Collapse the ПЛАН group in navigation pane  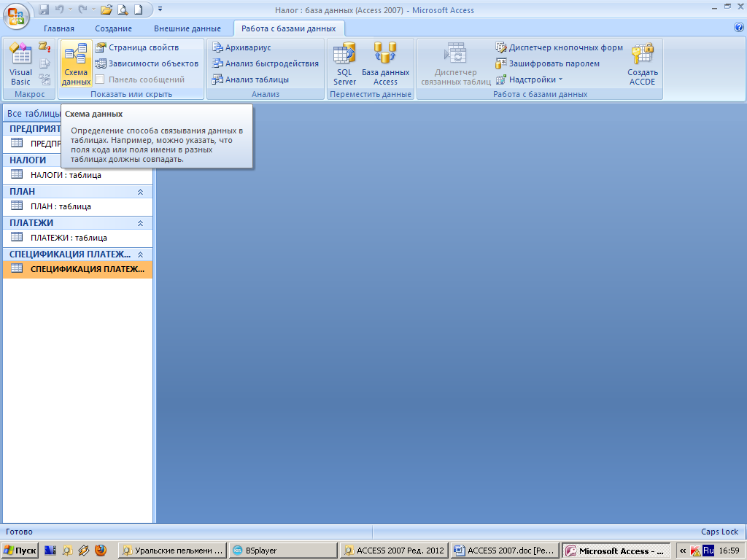tap(141, 192)
